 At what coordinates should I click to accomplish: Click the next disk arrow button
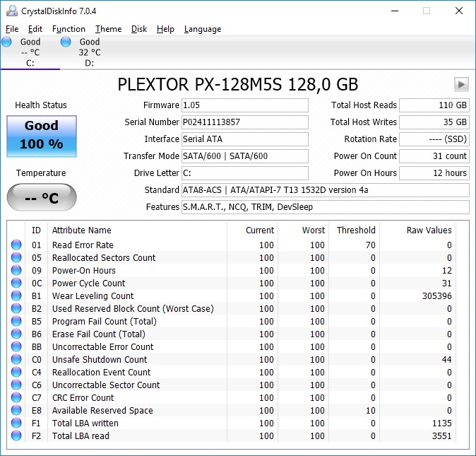[461, 85]
